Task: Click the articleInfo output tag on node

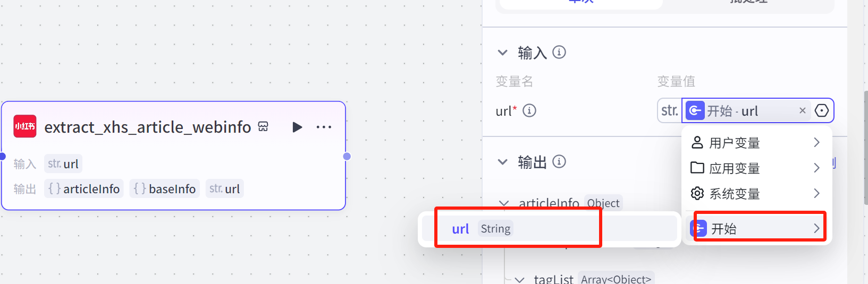Action: pos(83,188)
